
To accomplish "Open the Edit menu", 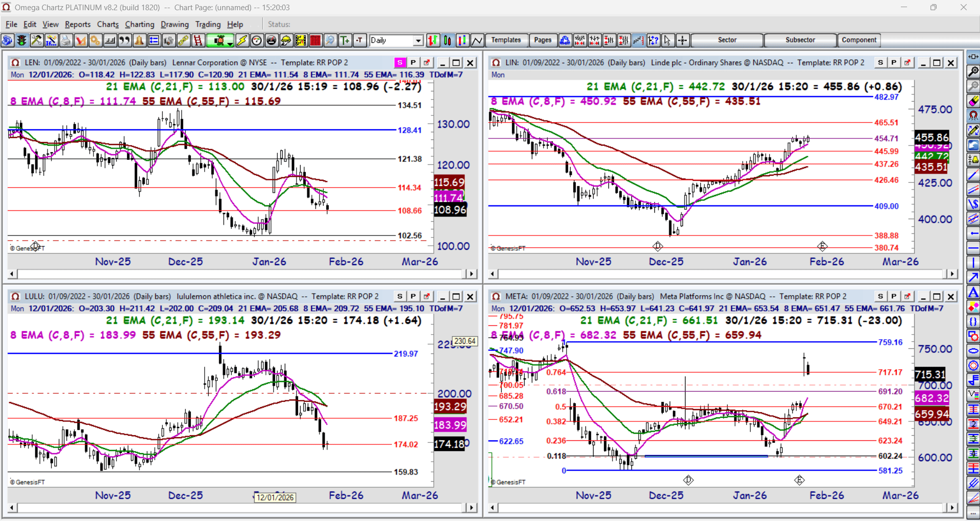I will click(x=30, y=24).
